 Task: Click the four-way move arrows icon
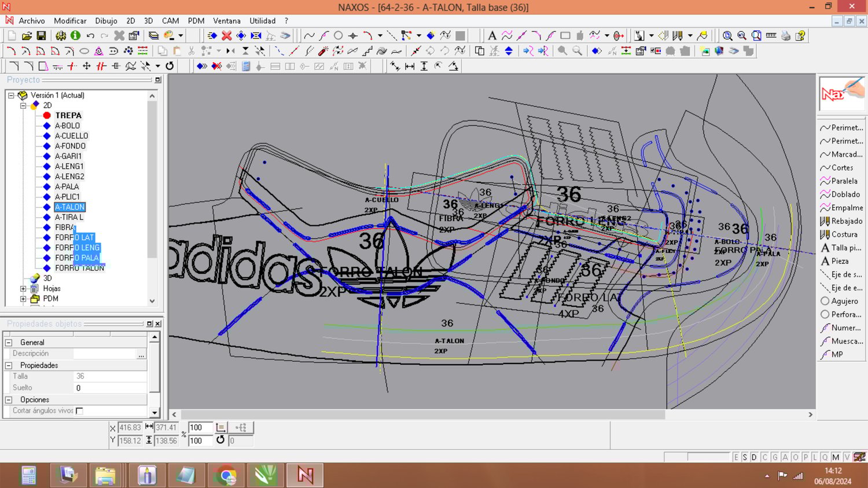(x=87, y=66)
